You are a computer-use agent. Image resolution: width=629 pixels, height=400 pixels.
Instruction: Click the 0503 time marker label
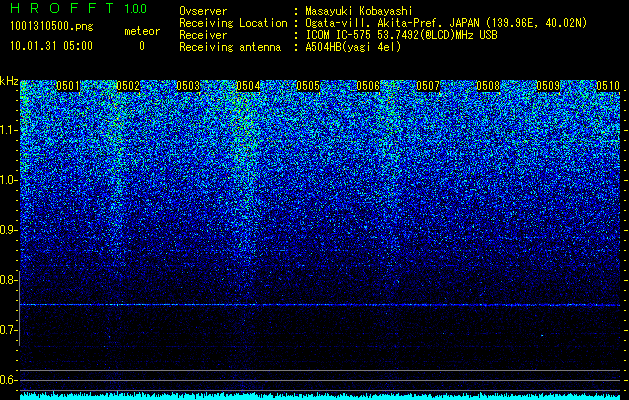pyautogui.click(x=188, y=86)
